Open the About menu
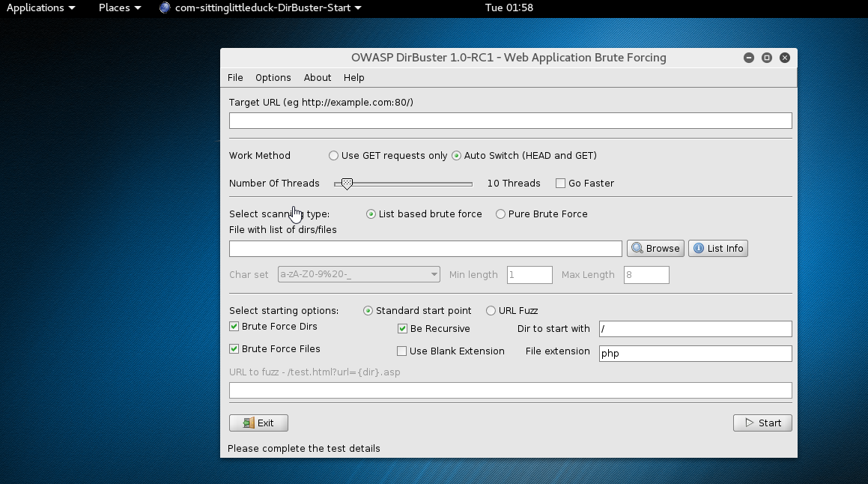This screenshot has height=484, width=868. click(x=318, y=77)
